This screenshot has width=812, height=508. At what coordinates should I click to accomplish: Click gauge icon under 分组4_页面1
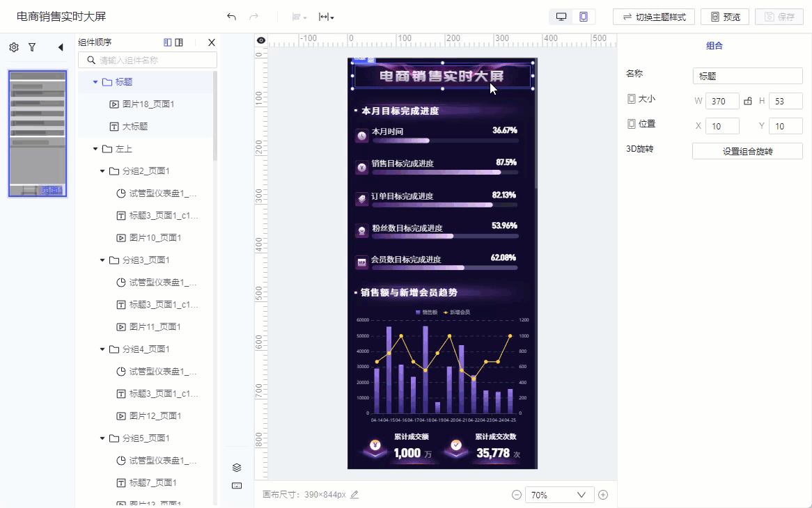(x=120, y=372)
